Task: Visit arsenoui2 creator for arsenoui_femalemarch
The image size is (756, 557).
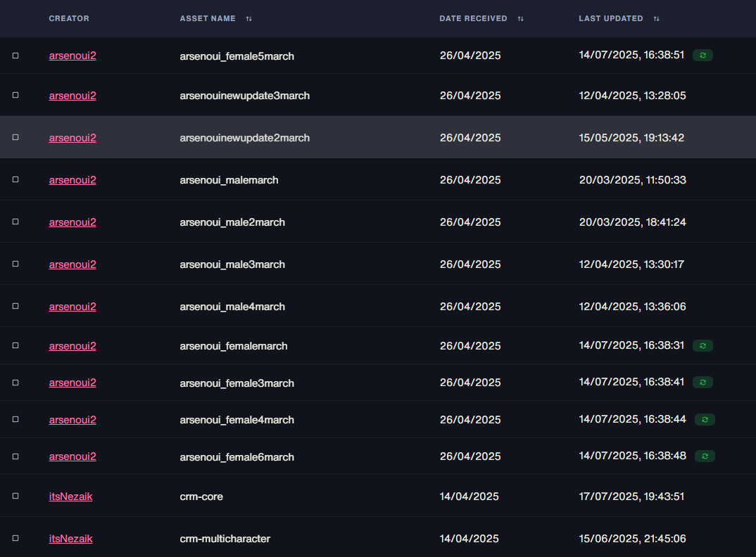Action: (73, 346)
